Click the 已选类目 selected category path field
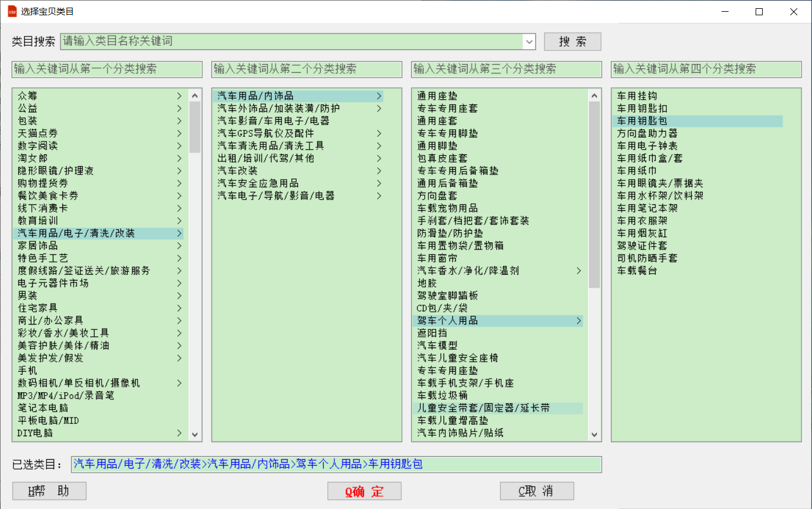 336,464
